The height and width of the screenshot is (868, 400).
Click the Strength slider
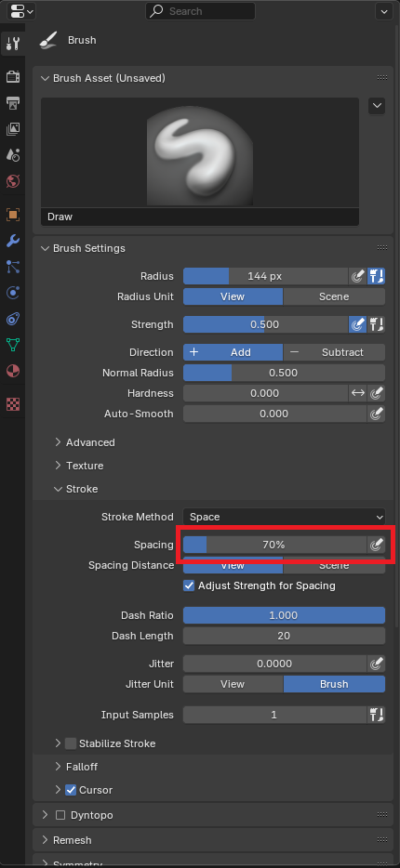tap(265, 324)
